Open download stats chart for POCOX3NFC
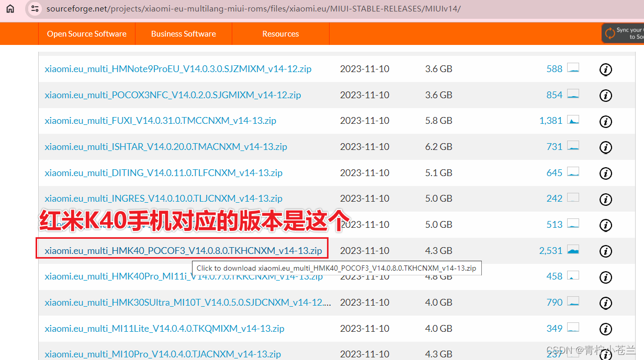This screenshot has width=644, height=360. pos(573,94)
